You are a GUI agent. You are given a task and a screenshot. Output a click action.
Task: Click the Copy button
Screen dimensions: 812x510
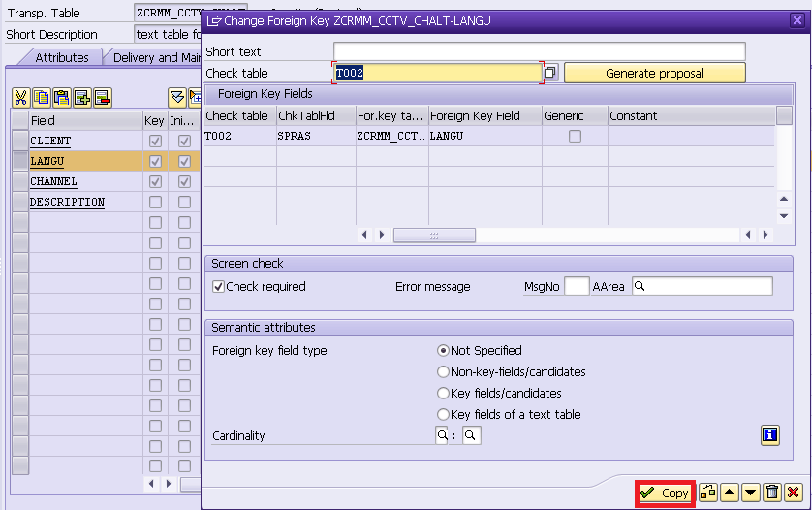tap(665, 493)
